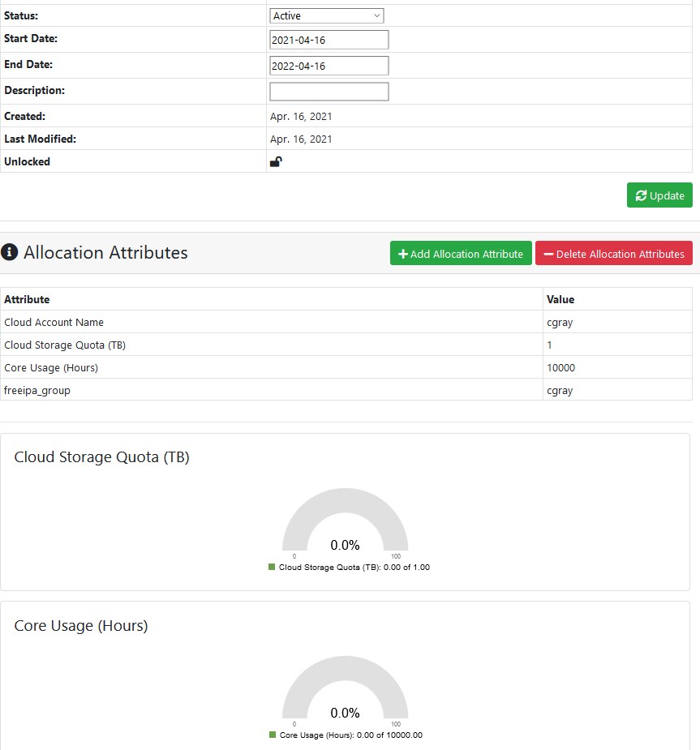This screenshot has height=750, width=700.
Task: Click the Status field label
Action: (21, 15)
